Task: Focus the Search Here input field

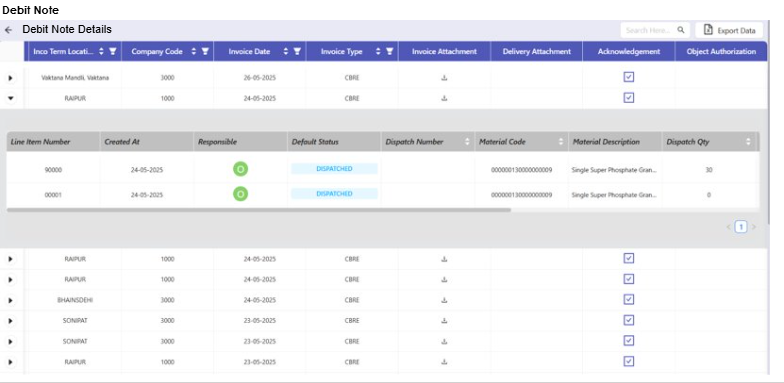Action: point(649,30)
